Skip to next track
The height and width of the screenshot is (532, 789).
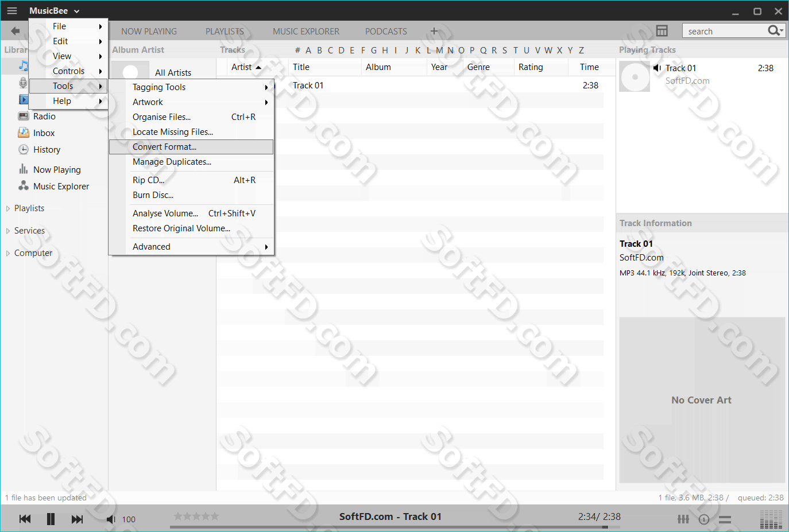pyautogui.click(x=77, y=519)
